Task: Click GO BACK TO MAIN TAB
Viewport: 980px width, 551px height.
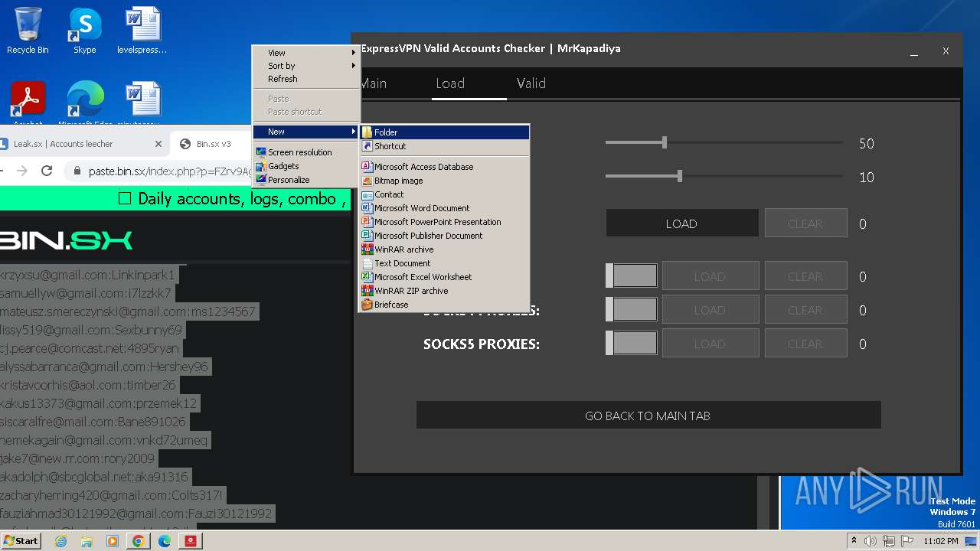Action: tap(648, 416)
